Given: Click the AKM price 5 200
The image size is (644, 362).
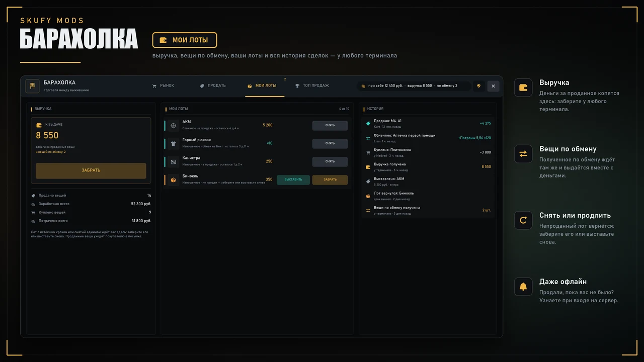Looking at the screenshot, I should coord(267,125).
